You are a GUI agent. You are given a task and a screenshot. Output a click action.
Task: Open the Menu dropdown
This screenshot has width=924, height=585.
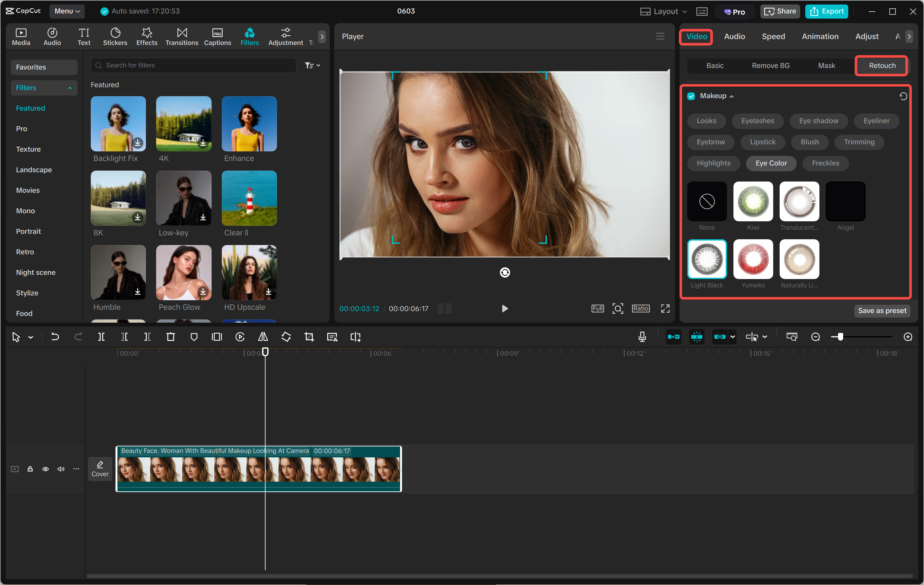pos(67,11)
